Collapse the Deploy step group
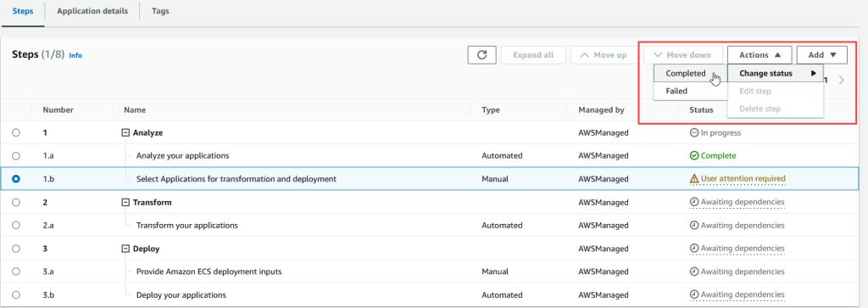 [125, 249]
